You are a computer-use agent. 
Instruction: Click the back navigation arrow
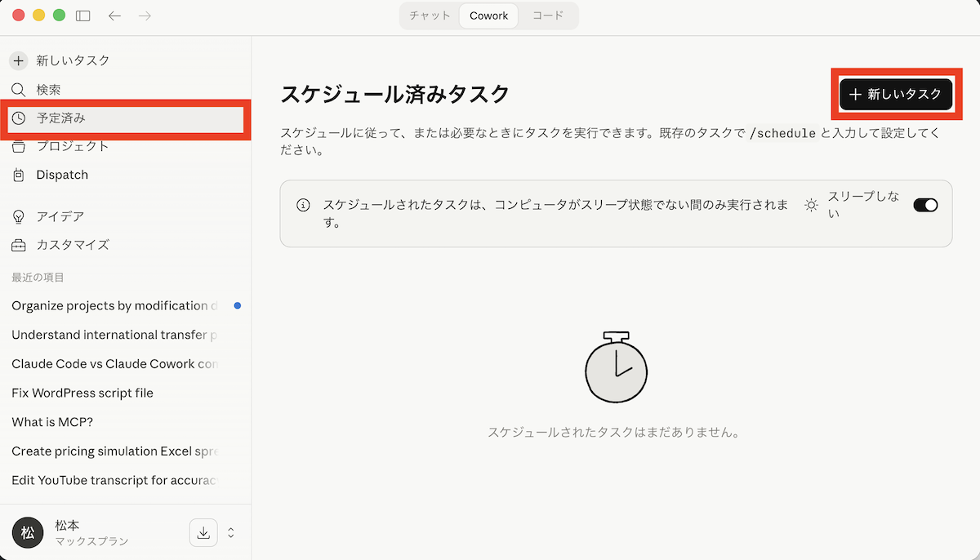[x=115, y=16]
